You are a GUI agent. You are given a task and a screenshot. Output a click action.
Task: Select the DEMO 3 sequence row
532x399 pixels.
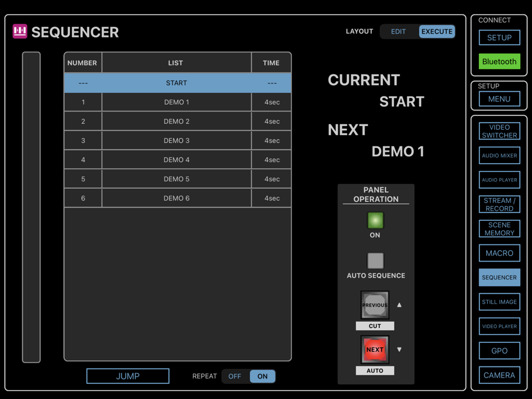point(178,141)
